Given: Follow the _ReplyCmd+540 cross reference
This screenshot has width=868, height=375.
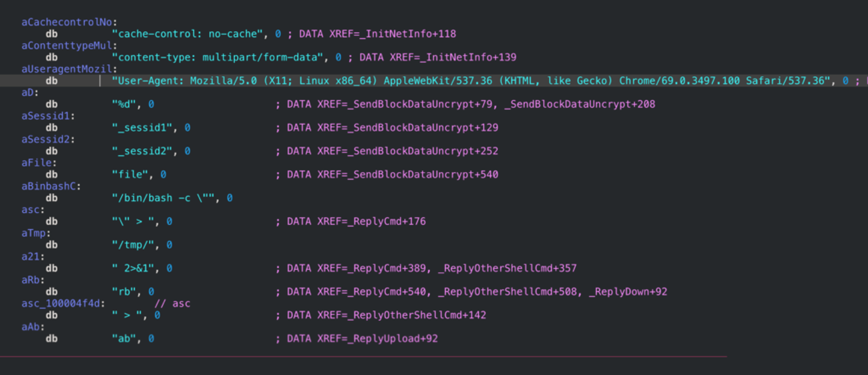Looking at the screenshot, I should (x=387, y=292).
